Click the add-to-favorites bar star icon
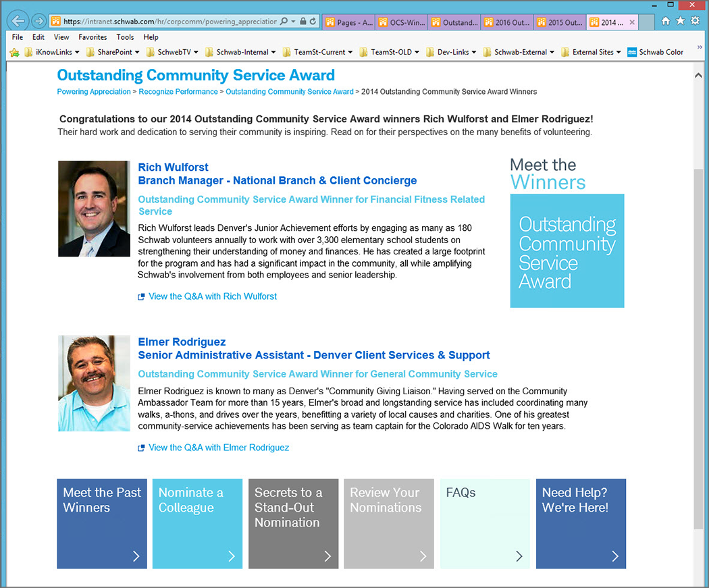The height and width of the screenshot is (588, 709). (x=14, y=53)
